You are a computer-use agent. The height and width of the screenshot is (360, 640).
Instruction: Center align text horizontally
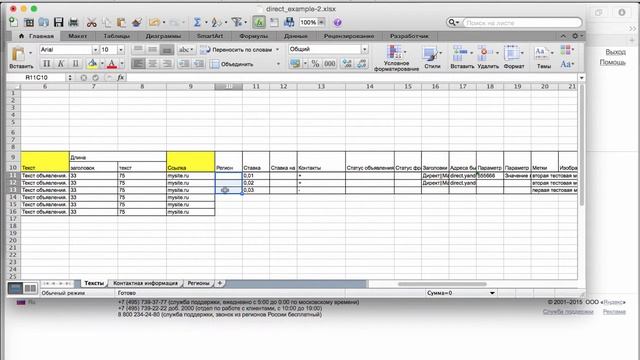(153, 64)
